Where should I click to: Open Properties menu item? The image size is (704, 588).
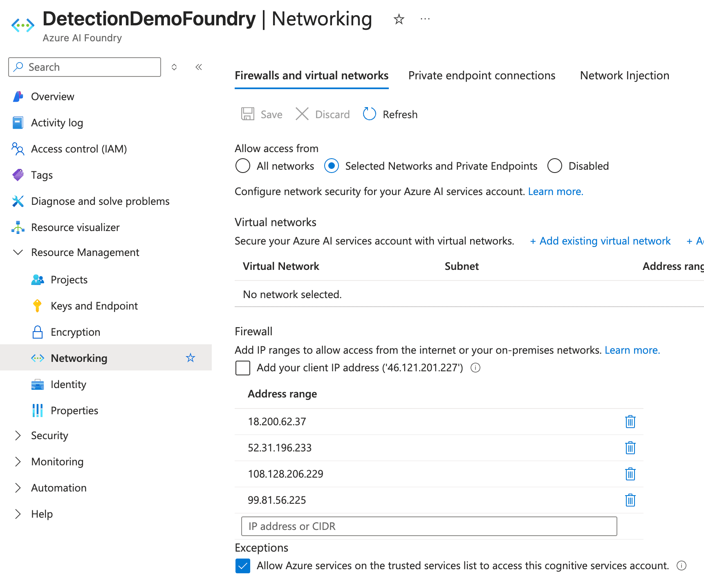click(x=74, y=411)
